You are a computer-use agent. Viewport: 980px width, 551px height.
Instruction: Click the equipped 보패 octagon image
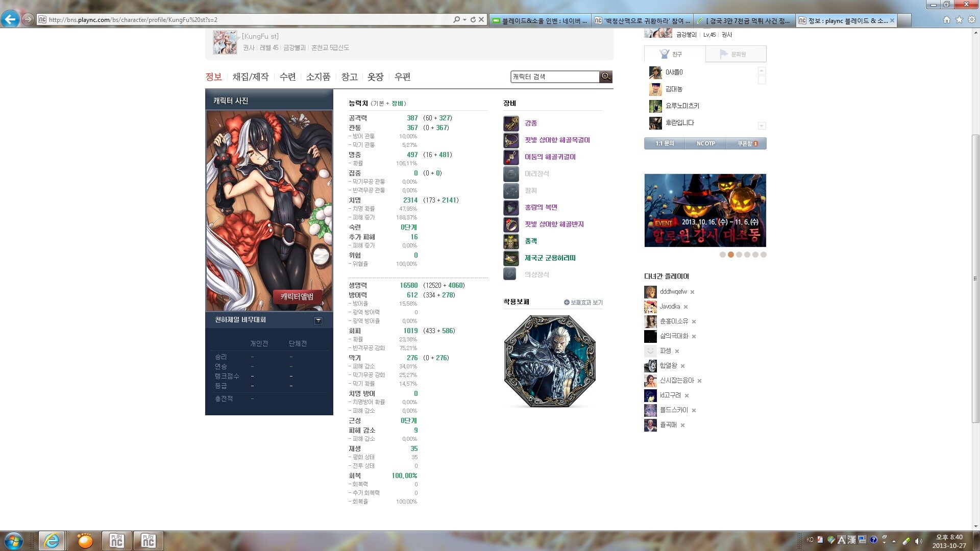click(550, 361)
